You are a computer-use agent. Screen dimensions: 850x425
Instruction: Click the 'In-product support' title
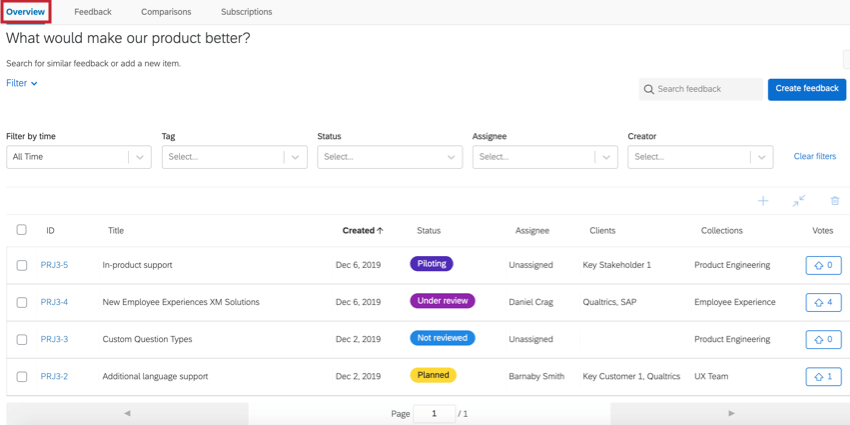(137, 265)
